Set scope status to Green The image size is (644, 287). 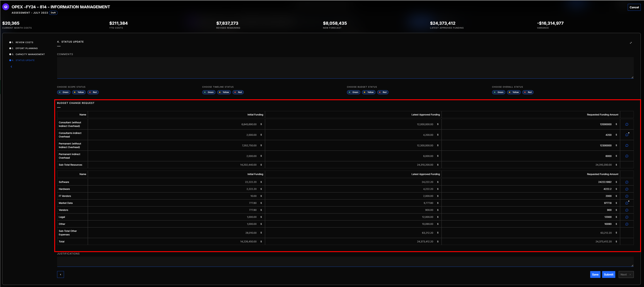pos(64,92)
